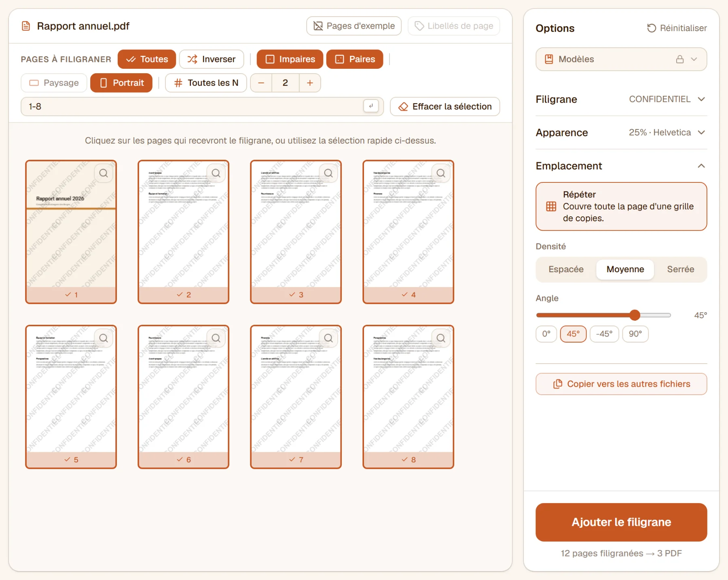Choose Moyenne density

(625, 269)
